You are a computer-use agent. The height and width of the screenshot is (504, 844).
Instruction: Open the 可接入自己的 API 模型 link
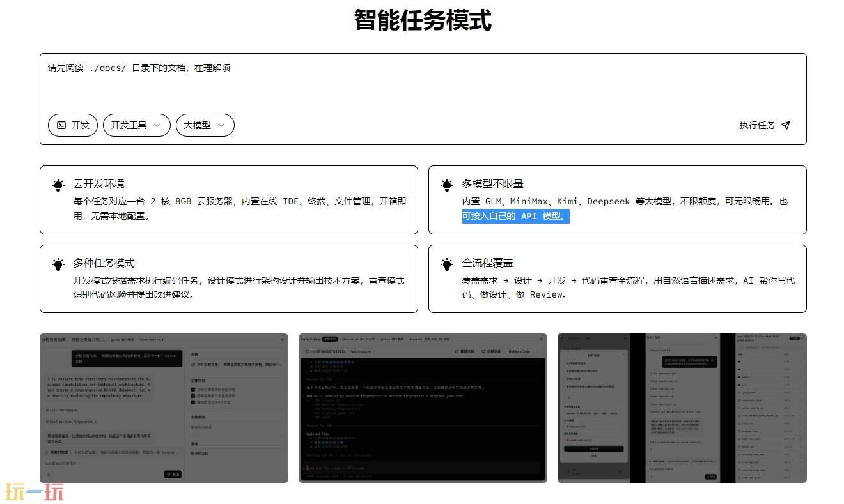click(x=515, y=216)
